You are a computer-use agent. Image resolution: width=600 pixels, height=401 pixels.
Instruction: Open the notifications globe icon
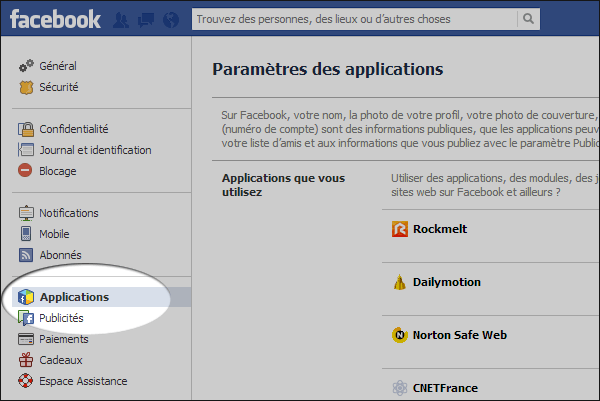coord(170,19)
